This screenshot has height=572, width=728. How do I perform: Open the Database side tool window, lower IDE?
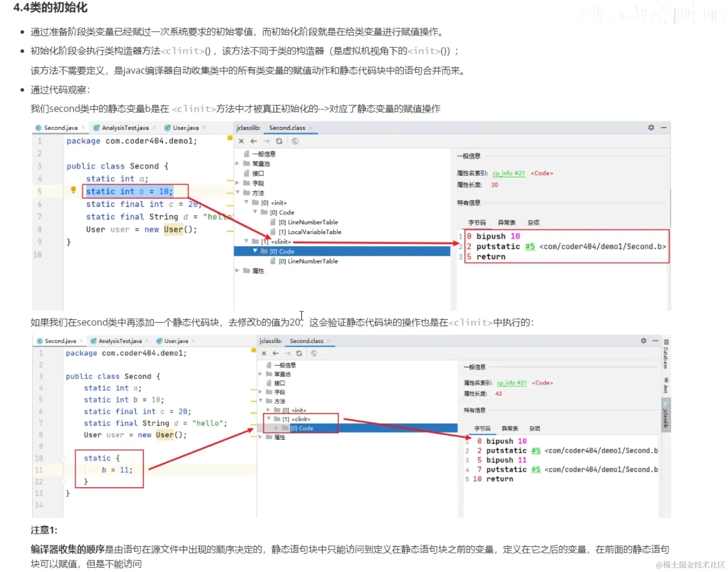coord(665,354)
